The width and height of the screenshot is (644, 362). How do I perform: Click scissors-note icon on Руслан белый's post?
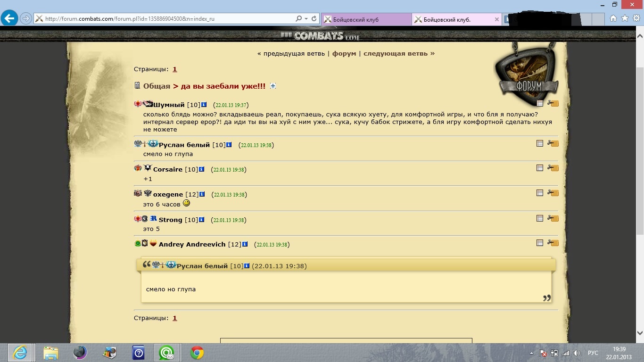coord(553,143)
